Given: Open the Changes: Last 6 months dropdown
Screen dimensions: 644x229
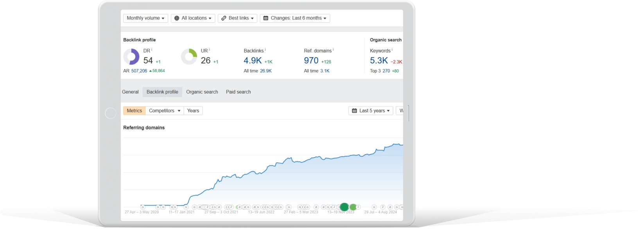Looking at the screenshot, I should click(295, 18).
